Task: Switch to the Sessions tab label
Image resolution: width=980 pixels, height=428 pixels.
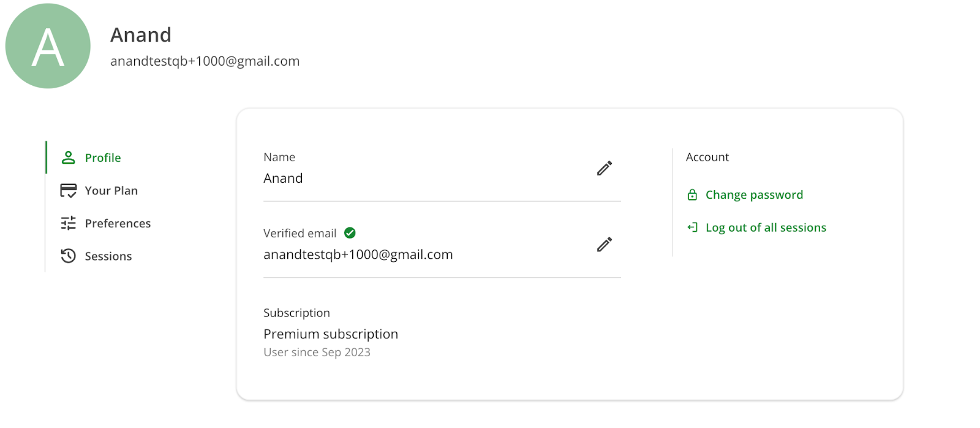Action: coord(108,256)
